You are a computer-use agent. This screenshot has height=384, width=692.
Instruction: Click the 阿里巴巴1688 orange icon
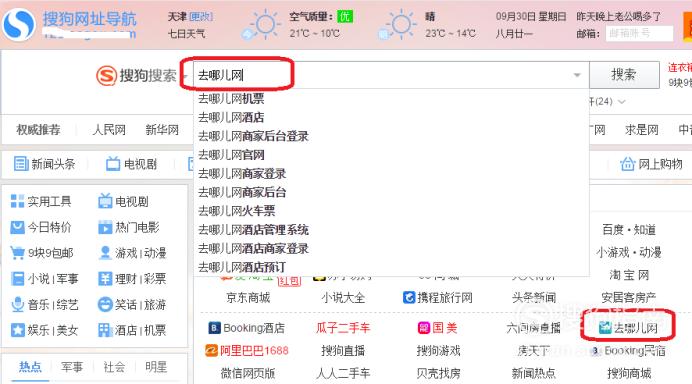pyautogui.click(x=211, y=351)
